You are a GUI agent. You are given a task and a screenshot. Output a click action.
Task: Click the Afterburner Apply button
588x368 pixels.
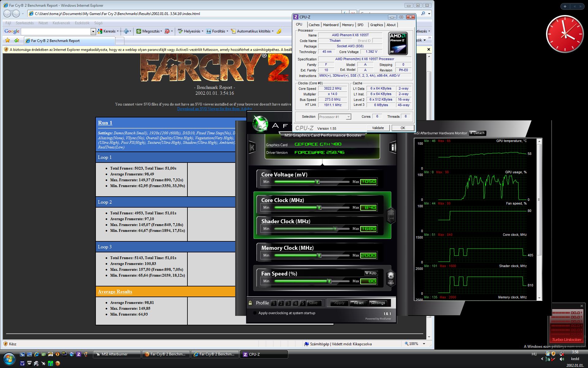click(339, 303)
